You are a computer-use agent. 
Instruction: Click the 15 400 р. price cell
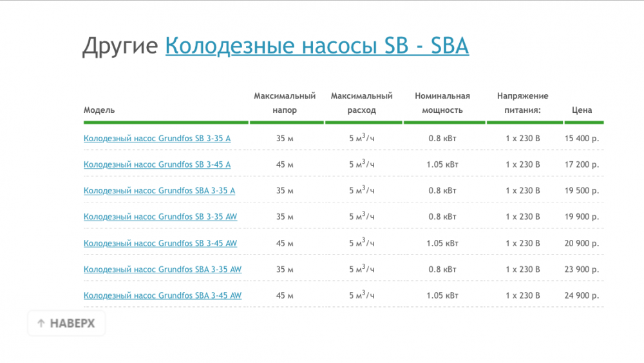tap(582, 138)
